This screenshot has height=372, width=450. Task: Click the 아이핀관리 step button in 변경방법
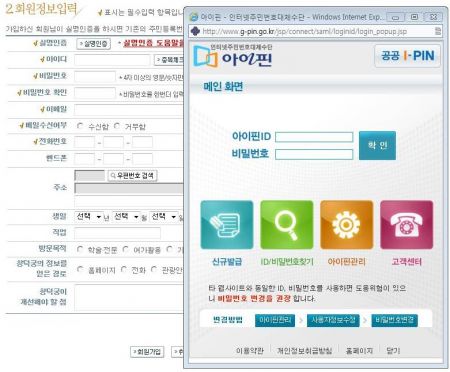(275, 320)
